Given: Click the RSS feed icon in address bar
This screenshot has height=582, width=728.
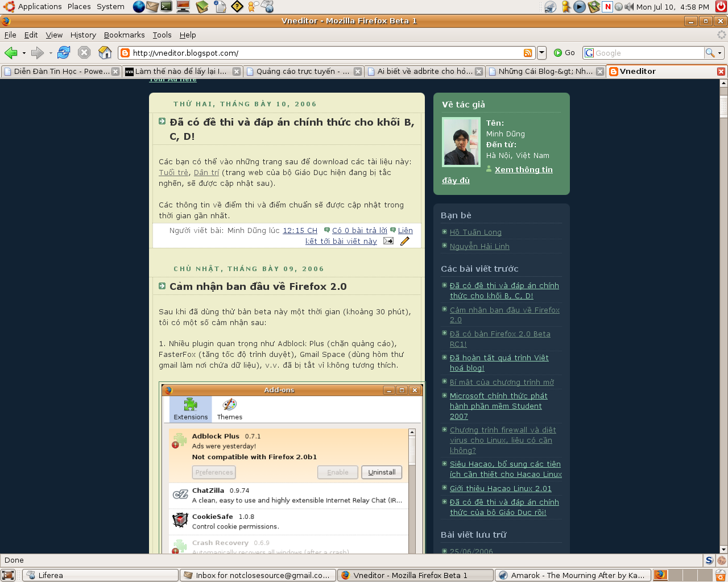Looking at the screenshot, I should tap(528, 53).
